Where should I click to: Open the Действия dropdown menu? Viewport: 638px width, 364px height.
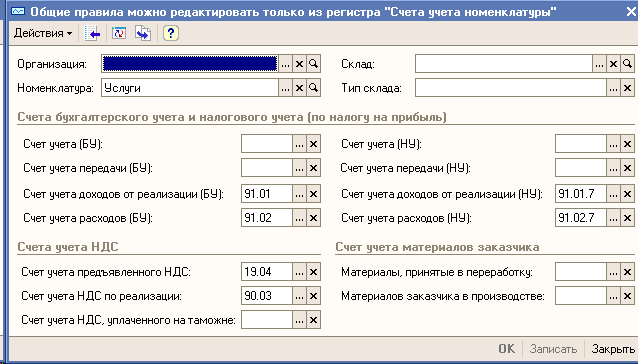tap(43, 33)
